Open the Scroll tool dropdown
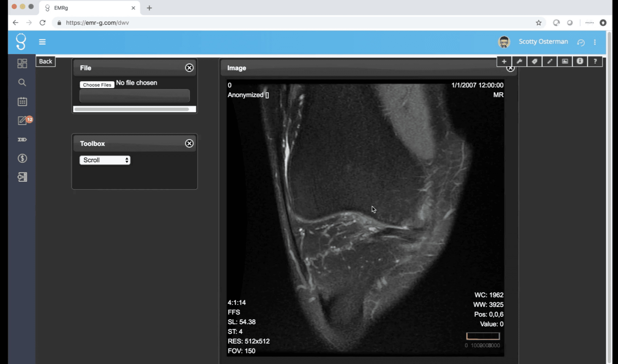 105,160
